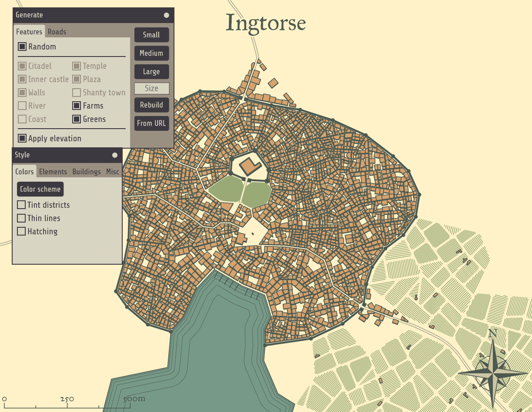Viewport: 532px width, 412px height.
Task: Open the Elements tab
Action: 53,172
